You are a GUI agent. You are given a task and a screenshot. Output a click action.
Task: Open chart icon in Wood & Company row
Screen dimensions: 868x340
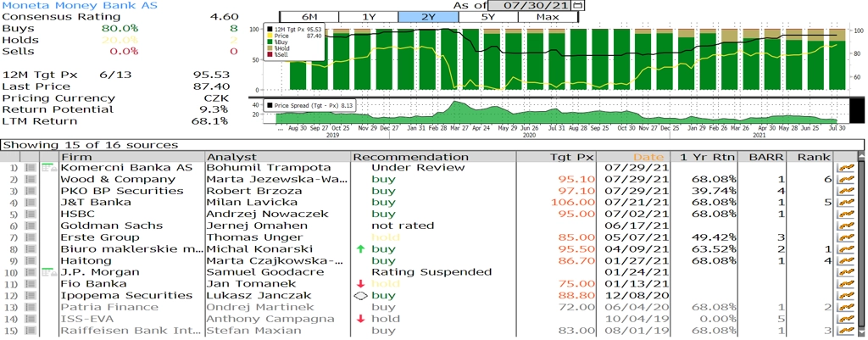847,180
